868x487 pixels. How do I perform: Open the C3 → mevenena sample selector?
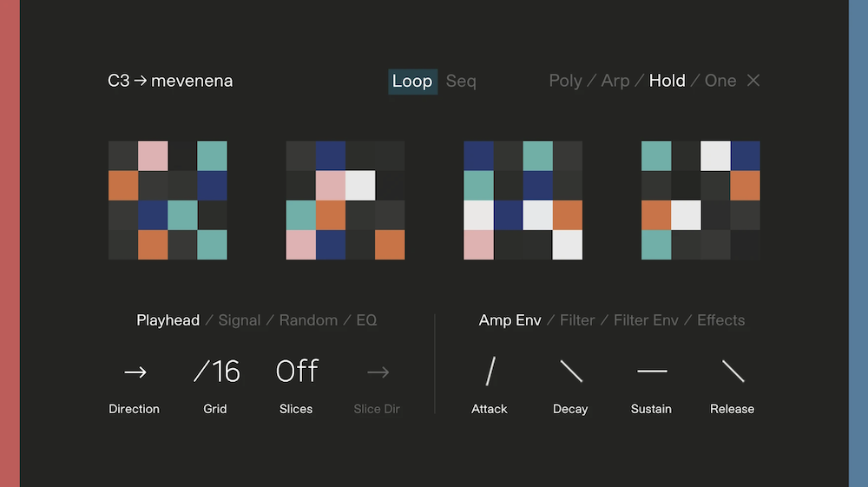coord(170,81)
